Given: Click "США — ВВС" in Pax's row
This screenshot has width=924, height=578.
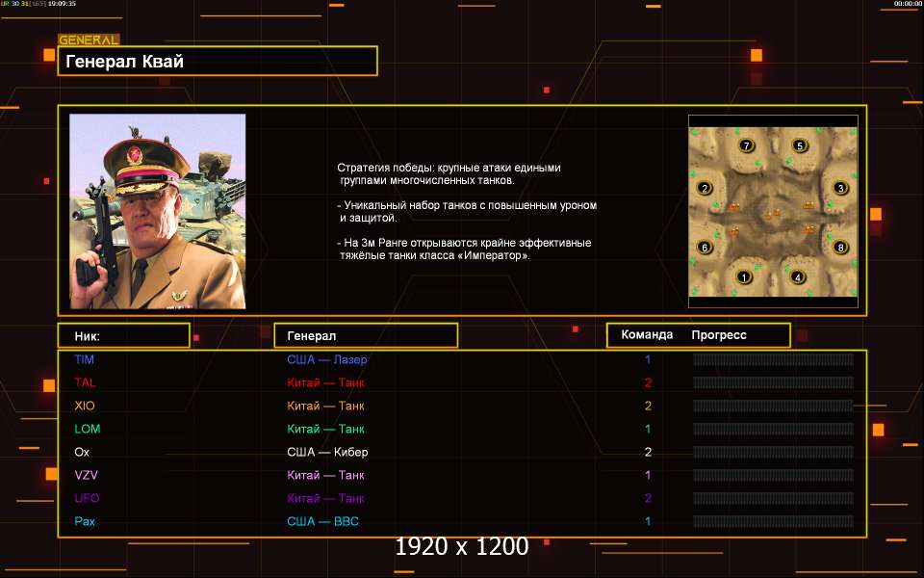Looking at the screenshot, I should point(323,521).
